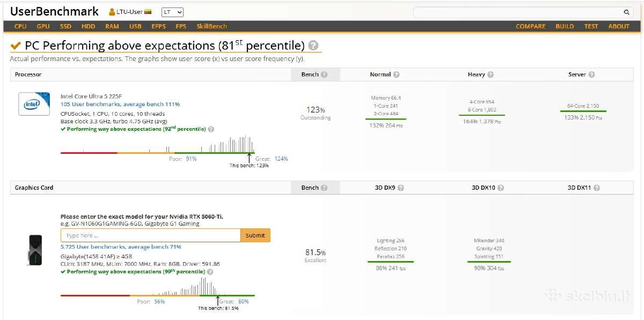Click the graphics score distribution bar
Screen dimensions: 644x320
pyautogui.click(x=158, y=295)
